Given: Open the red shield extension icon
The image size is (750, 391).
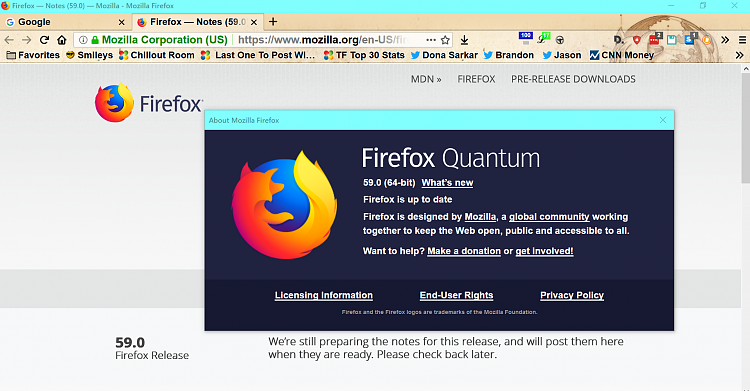Looking at the screenshot, I should [637, 40].
